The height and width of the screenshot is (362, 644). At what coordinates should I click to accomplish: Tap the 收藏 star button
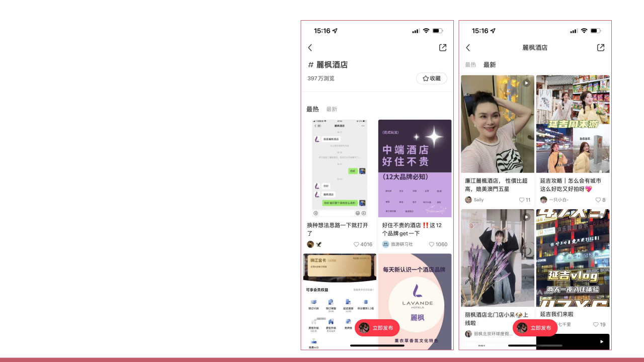tap(432, 78)
